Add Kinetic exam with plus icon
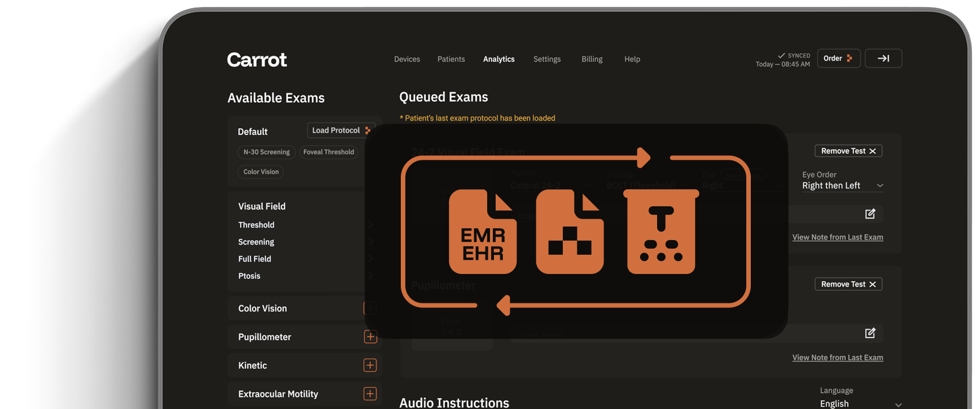 coord(370,366)
